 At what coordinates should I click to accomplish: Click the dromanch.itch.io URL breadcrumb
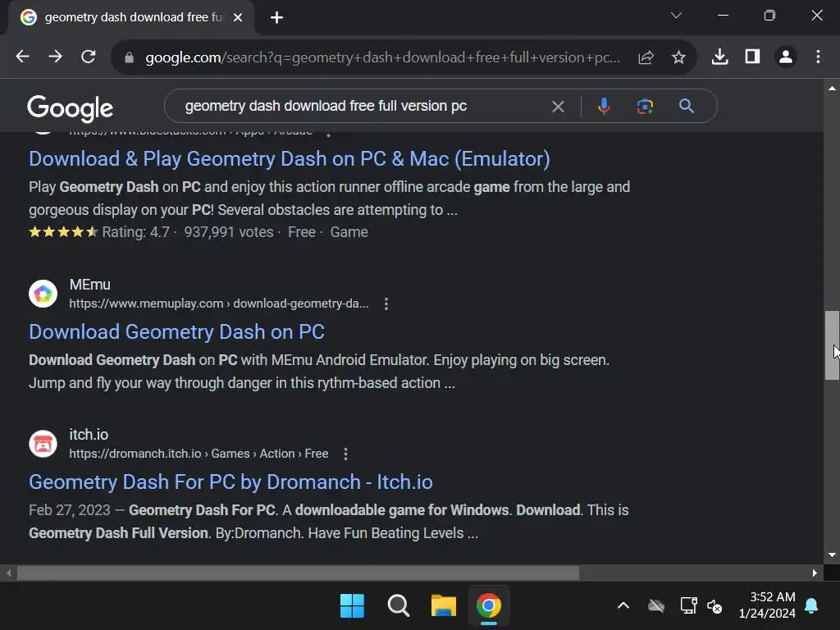199,454
